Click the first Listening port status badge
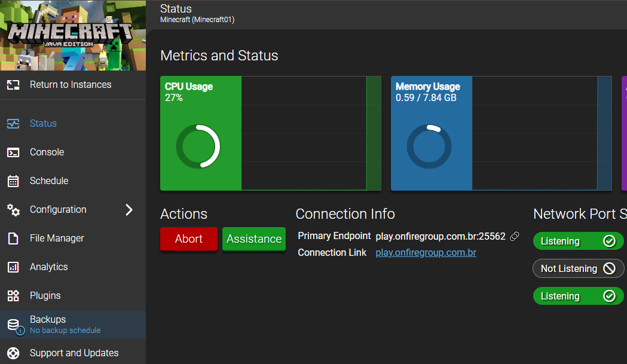Image resolution: width=627 pixels, height=364 pixels. click(x=578, y=241)
